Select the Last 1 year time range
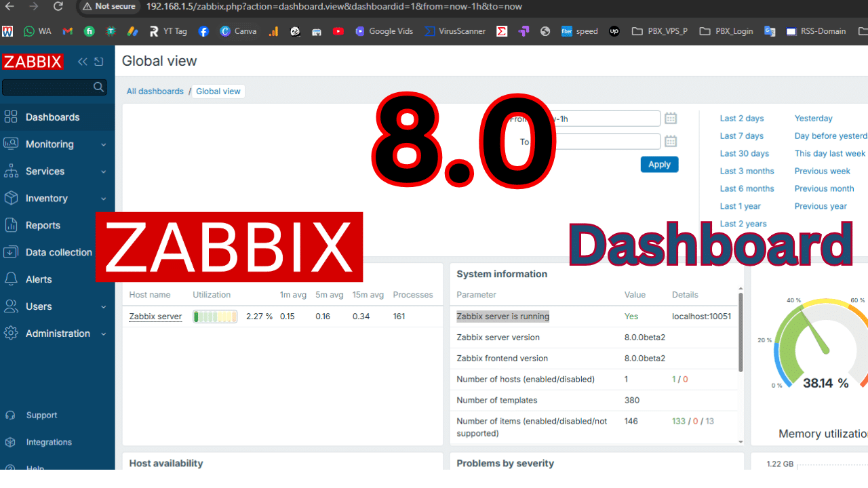The width and height of the screenshot is (868, 488). click(741, 207)
